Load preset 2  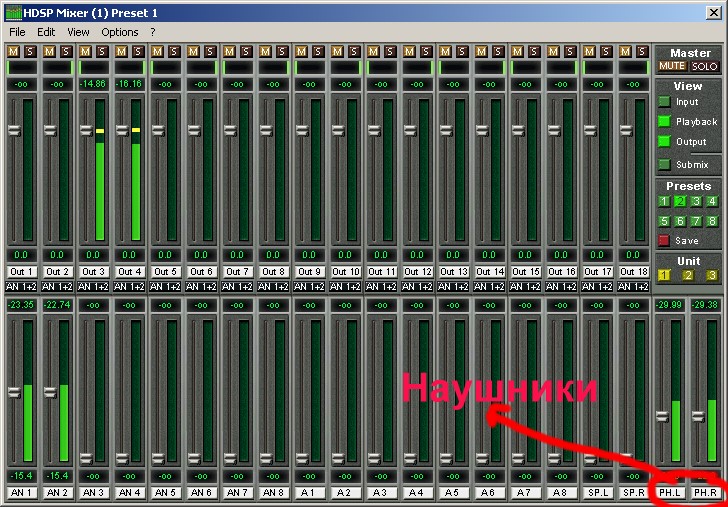[x=680, y=202]
